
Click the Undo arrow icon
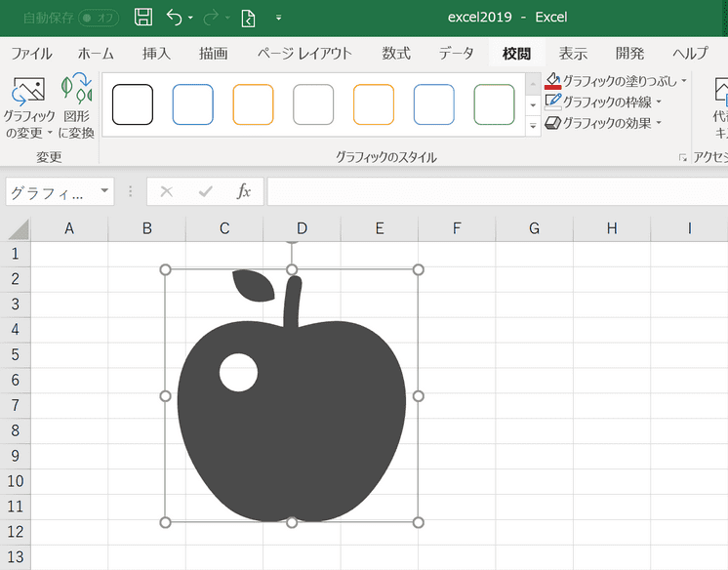[174, 18]
